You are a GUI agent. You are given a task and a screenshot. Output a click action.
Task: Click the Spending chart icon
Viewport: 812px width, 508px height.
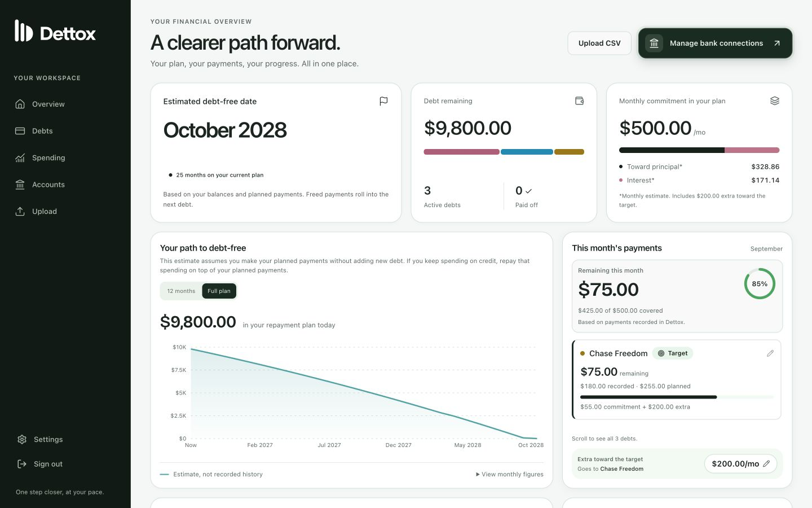pos(20,158)
